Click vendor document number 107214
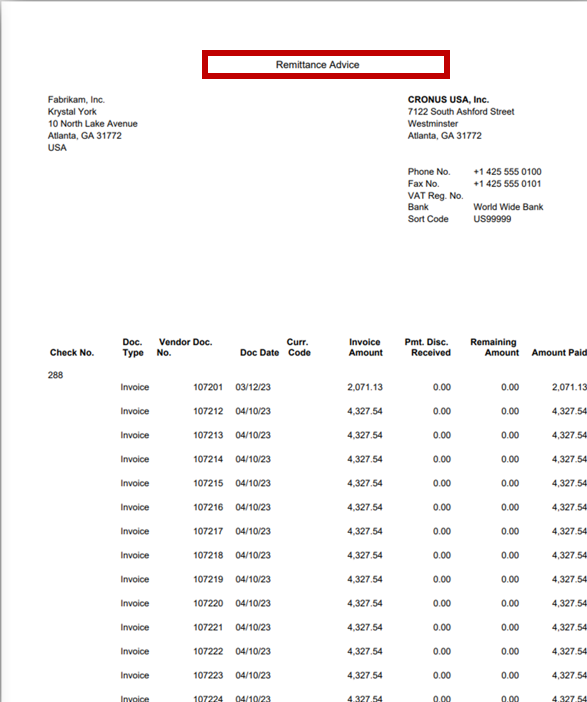The width and height of the screenshot is (587, 702). (x=208, y=459)
